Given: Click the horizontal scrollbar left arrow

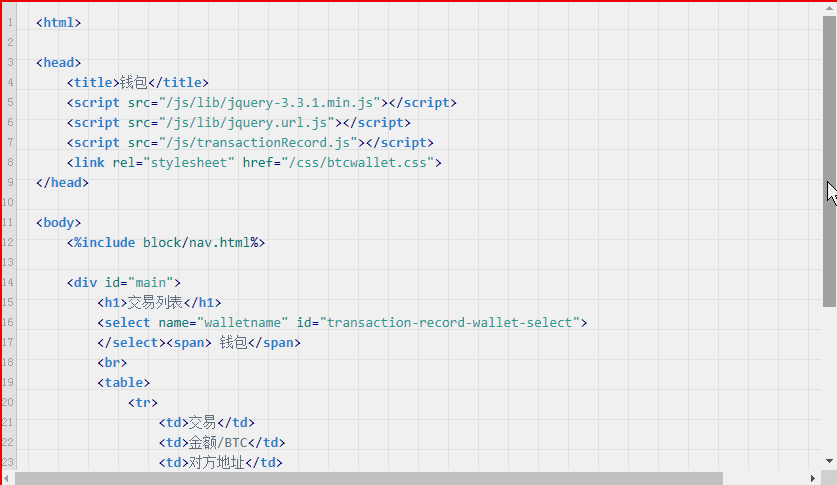Looking at the screenshot, I should 6,479.
